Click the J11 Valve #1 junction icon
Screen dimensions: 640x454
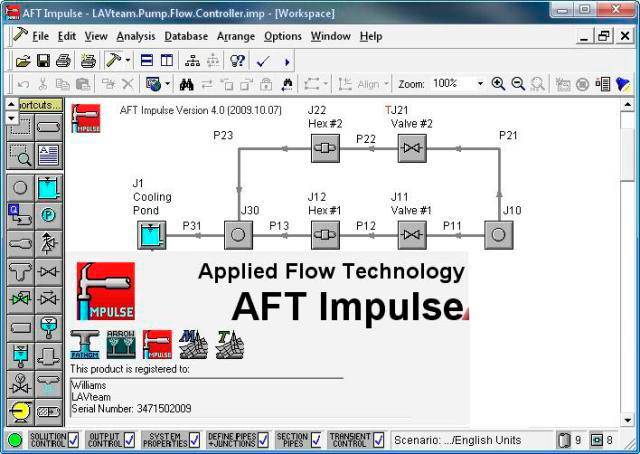click(x=411, y=235)
